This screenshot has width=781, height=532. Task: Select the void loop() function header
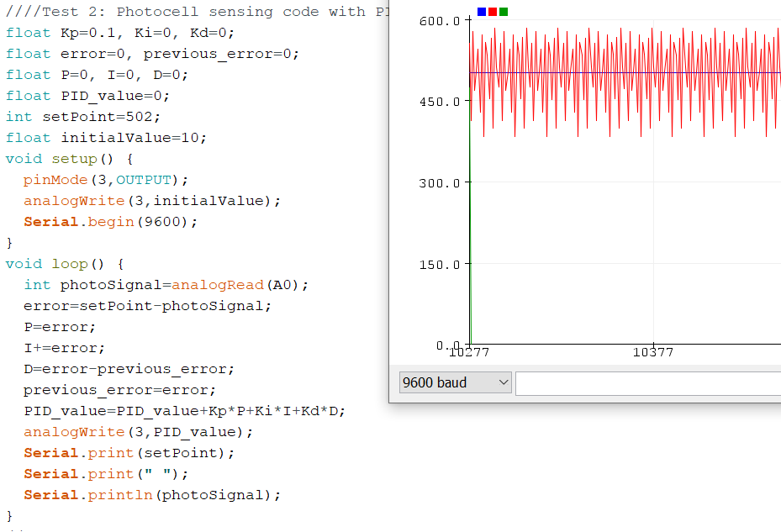click(x=63, y=263)
